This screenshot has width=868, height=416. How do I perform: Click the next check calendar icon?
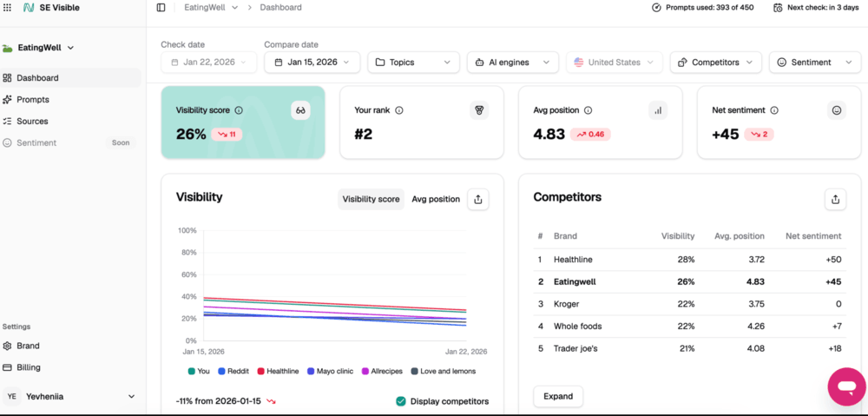click(778, 8)
